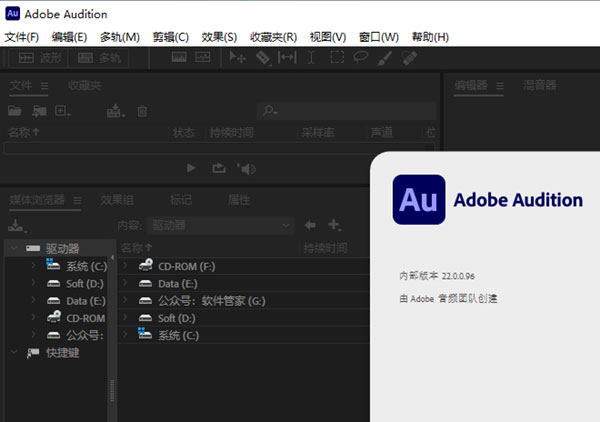Expand Data (E:) row in content list
Viewport: 600px width, 422px height.
click(x=125, y=283)
